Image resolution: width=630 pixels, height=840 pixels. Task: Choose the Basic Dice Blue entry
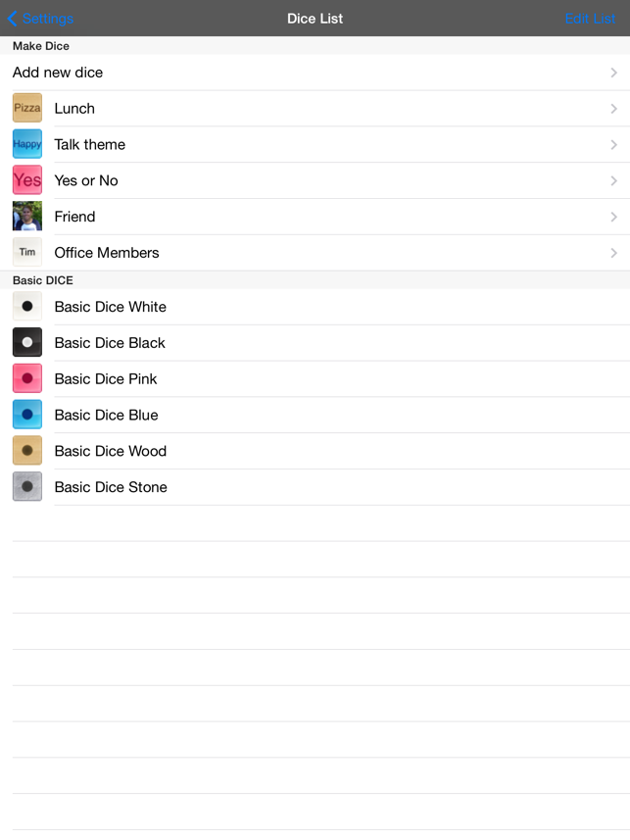pyautogui.click(x=315, y=415)
